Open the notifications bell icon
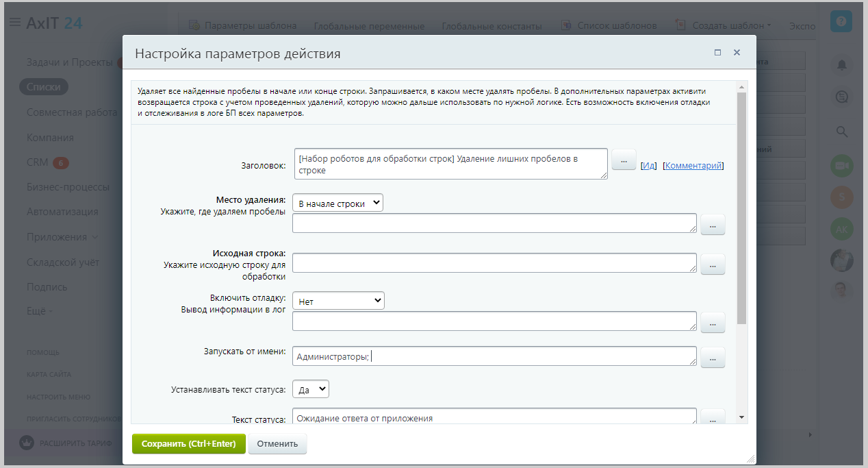Image resolution: width=868 pixels, height=468 pixels. (x=841, y=64)
